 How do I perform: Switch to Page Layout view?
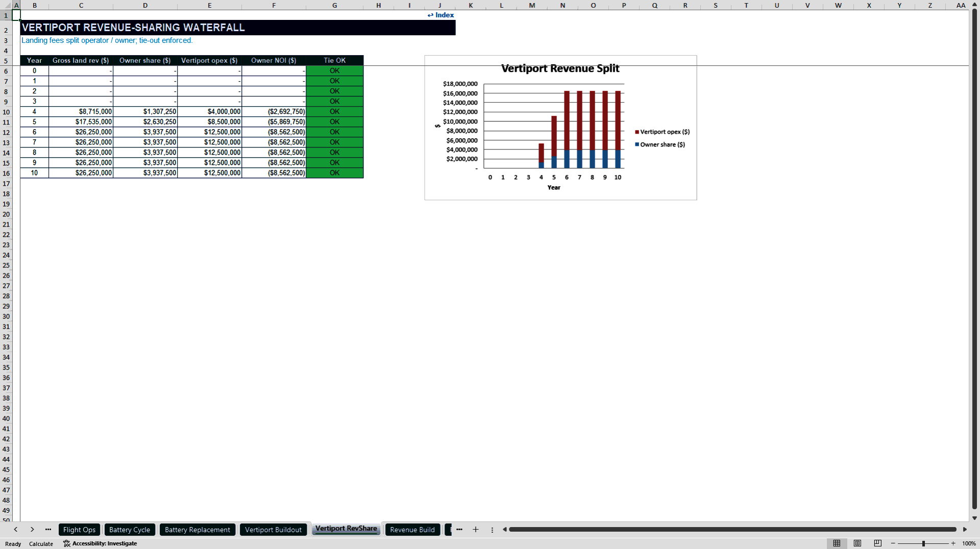point(857,543)
